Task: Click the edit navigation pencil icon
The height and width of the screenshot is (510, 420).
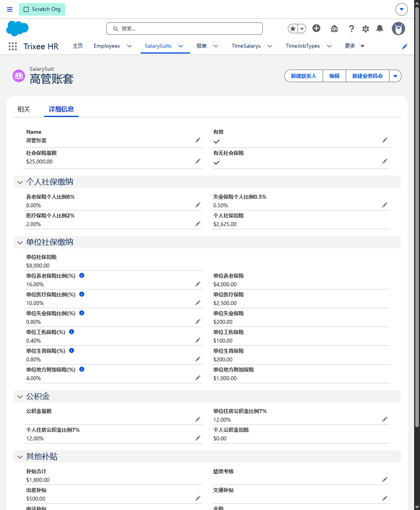Action: [405, 46]
